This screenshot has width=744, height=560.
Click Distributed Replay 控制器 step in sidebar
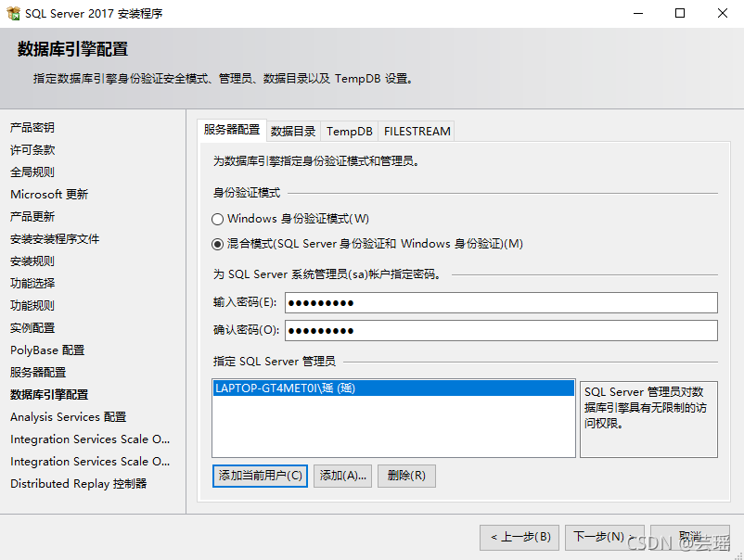click(x=79, y=484)
